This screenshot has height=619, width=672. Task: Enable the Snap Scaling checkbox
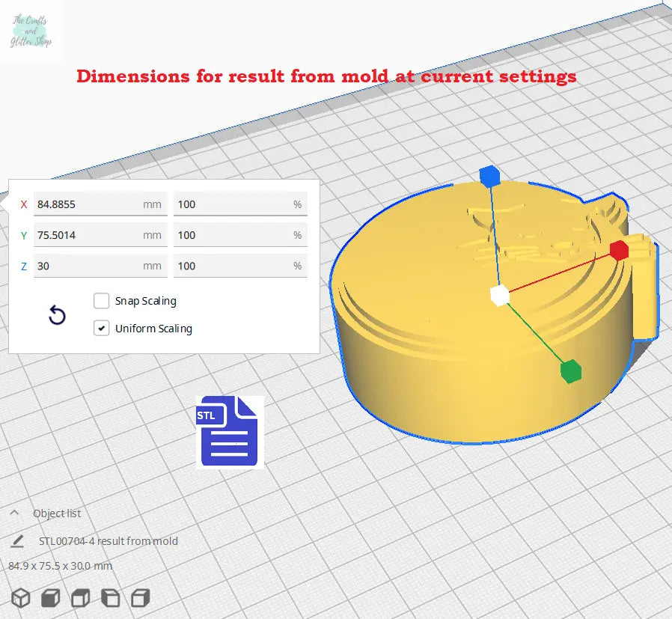pyautogui.click(x=102, y=301)
